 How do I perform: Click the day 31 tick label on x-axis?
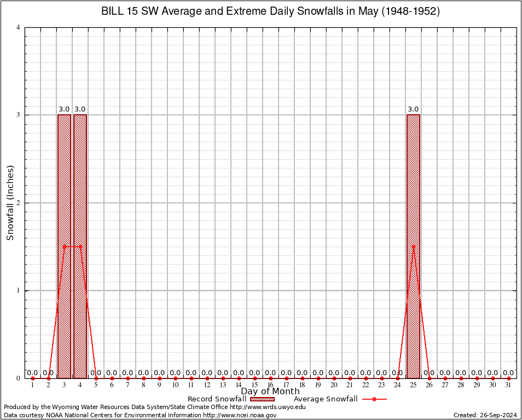tap(508, 386)
